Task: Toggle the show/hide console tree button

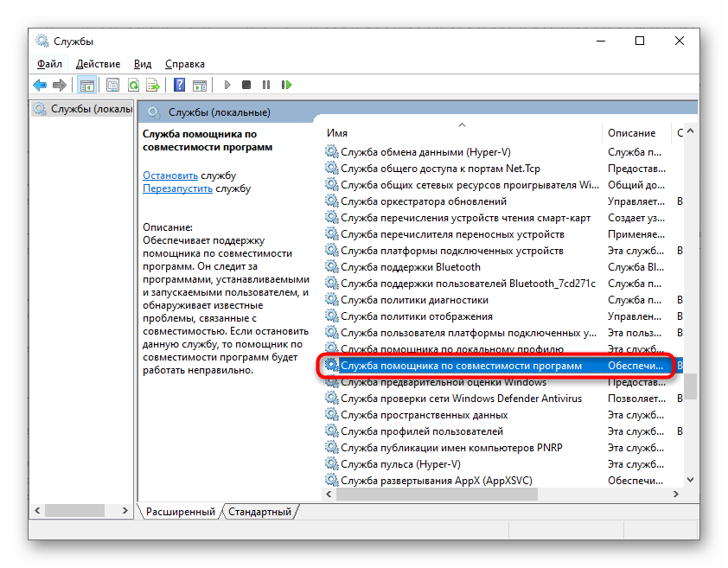Action: pos(86,85)
